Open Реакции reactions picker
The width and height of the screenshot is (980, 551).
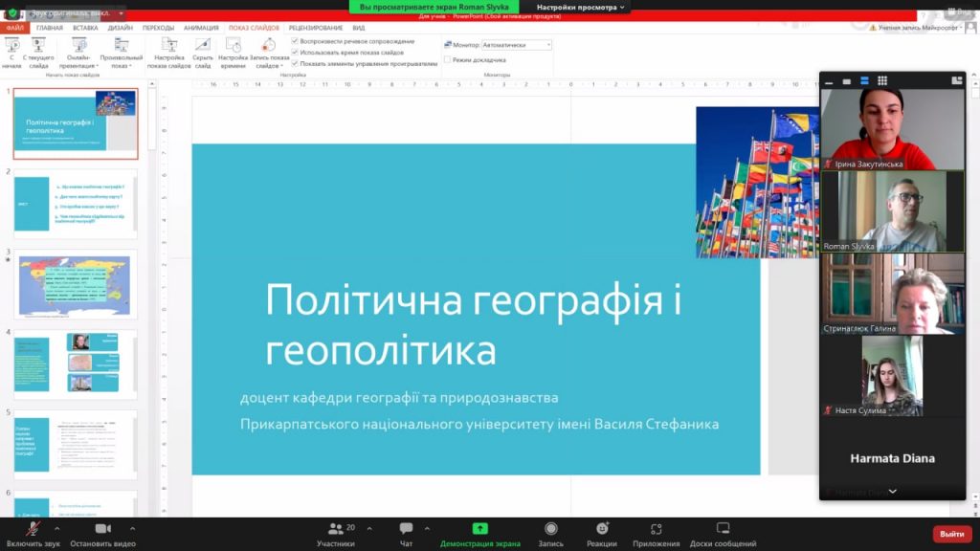pos(601,529)
